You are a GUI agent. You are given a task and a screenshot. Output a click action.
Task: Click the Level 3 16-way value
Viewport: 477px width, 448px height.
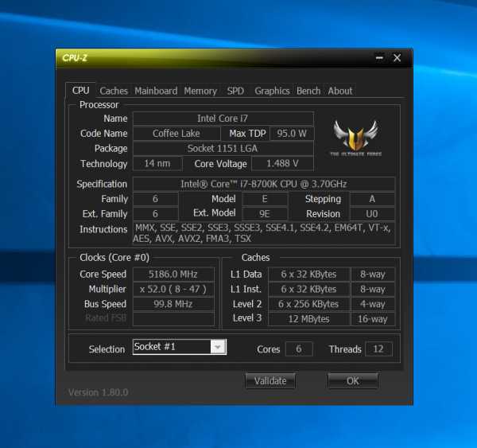tap(373, 319)
